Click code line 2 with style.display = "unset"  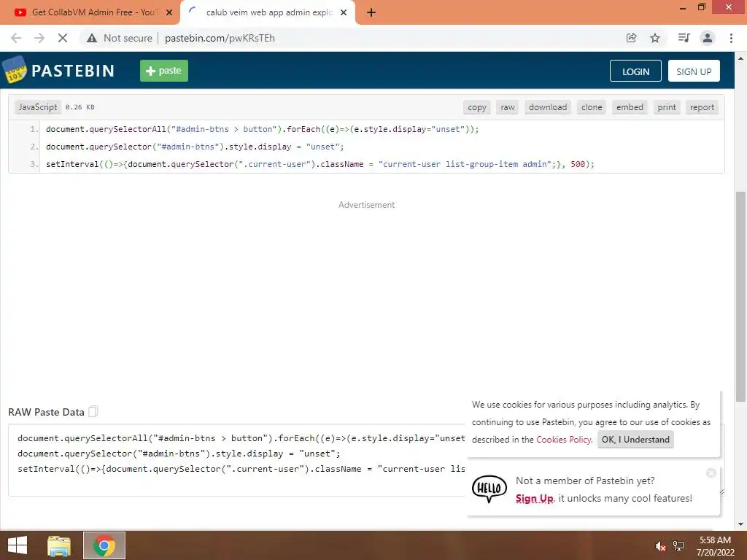click(x=195, y=147)
